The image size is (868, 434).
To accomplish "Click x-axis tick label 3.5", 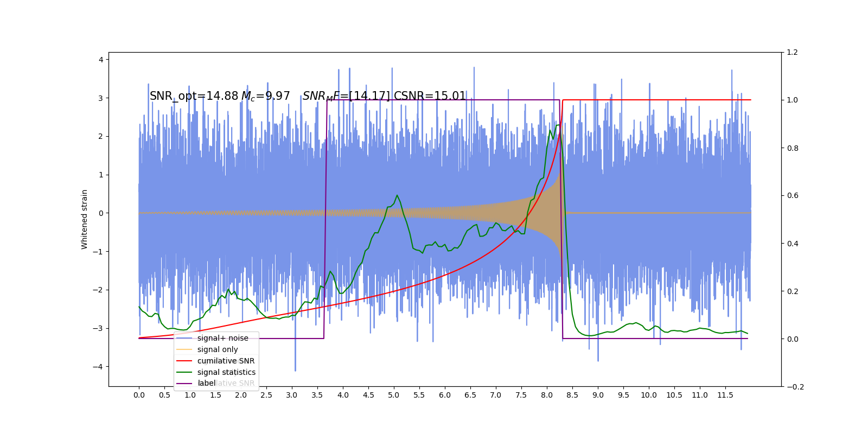I will pyautogui.click(x=317, y=395).
